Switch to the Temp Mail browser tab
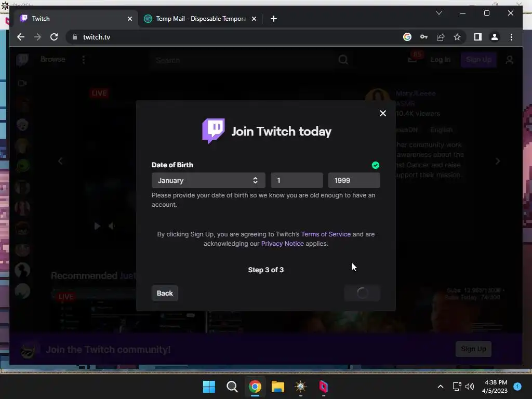Screen dimensions: 532x399 pos(200,19)
